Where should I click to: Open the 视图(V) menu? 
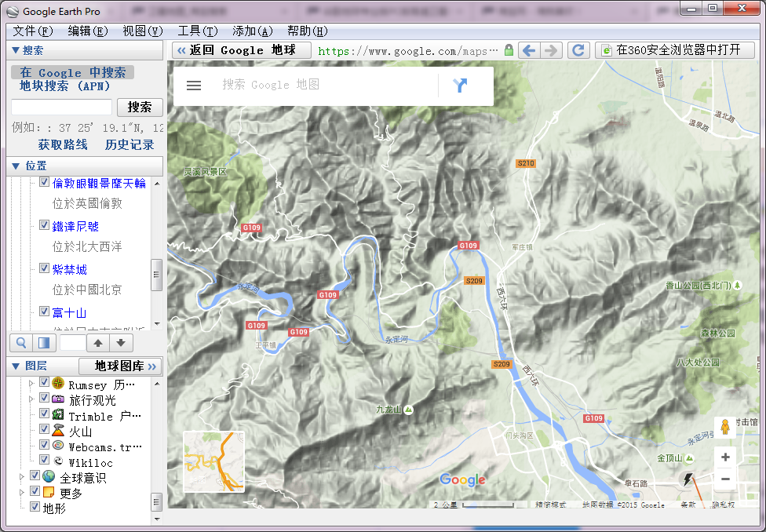click(x=142, y=31)
